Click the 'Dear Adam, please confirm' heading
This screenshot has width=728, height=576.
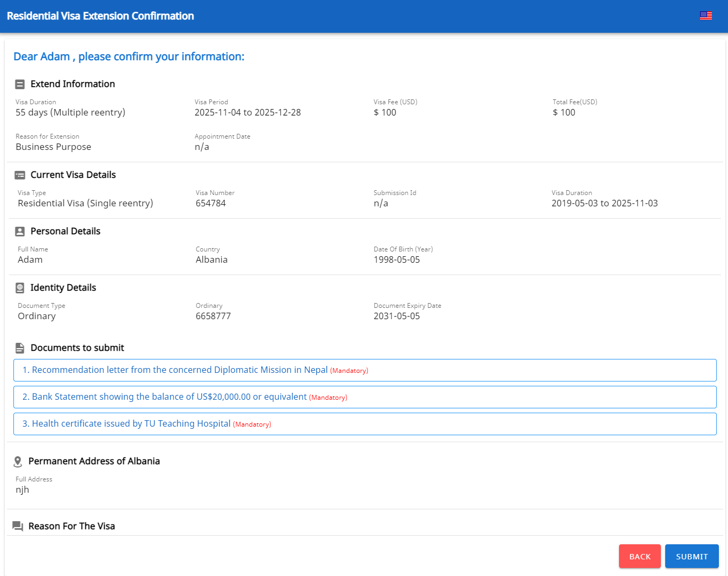tap(129, 56)
